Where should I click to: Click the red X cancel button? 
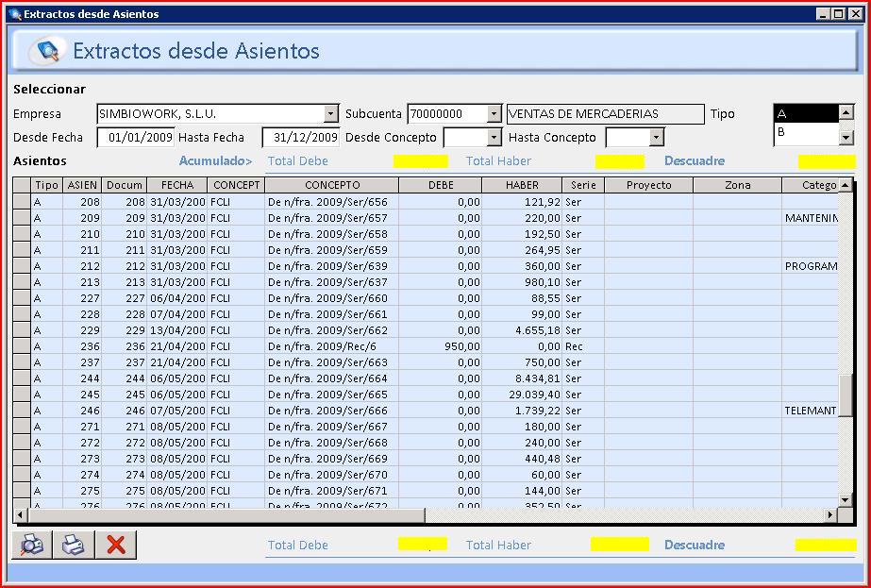(115, 545)
